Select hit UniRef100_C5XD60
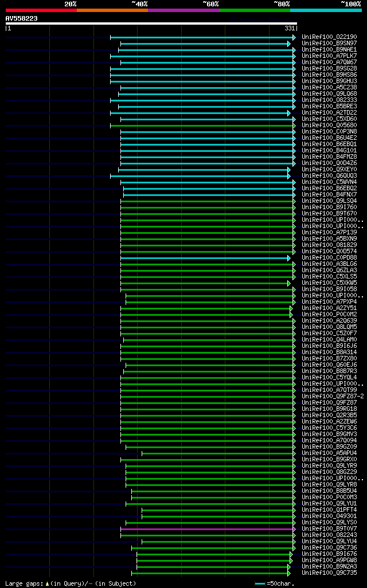 pos(329,119)
